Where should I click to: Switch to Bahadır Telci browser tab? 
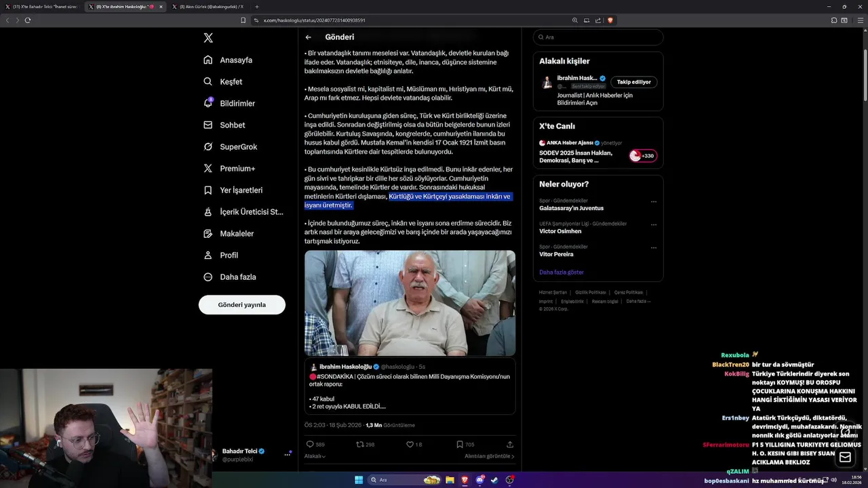[41, 7]
